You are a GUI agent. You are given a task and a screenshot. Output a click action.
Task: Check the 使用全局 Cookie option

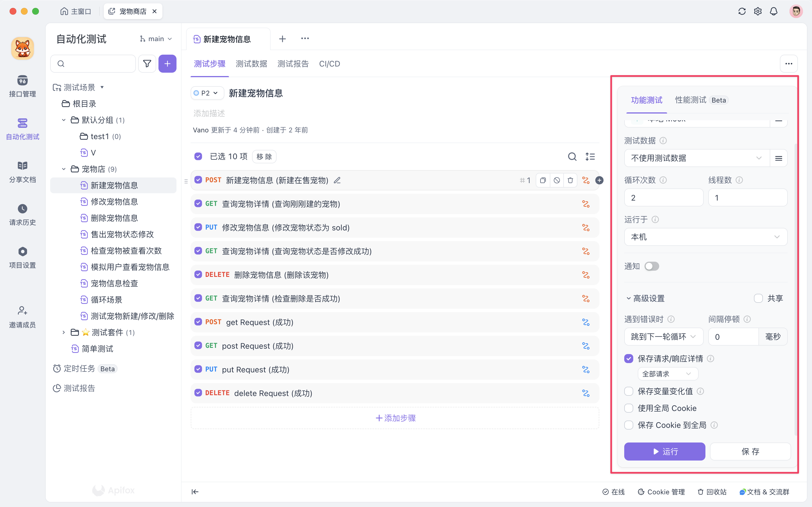(x=628, y=408)
